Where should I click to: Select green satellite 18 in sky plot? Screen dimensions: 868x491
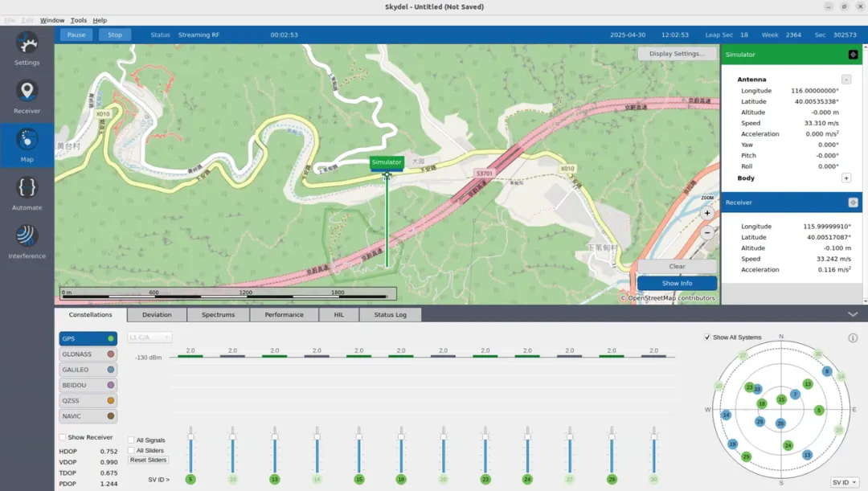point(762,403)
